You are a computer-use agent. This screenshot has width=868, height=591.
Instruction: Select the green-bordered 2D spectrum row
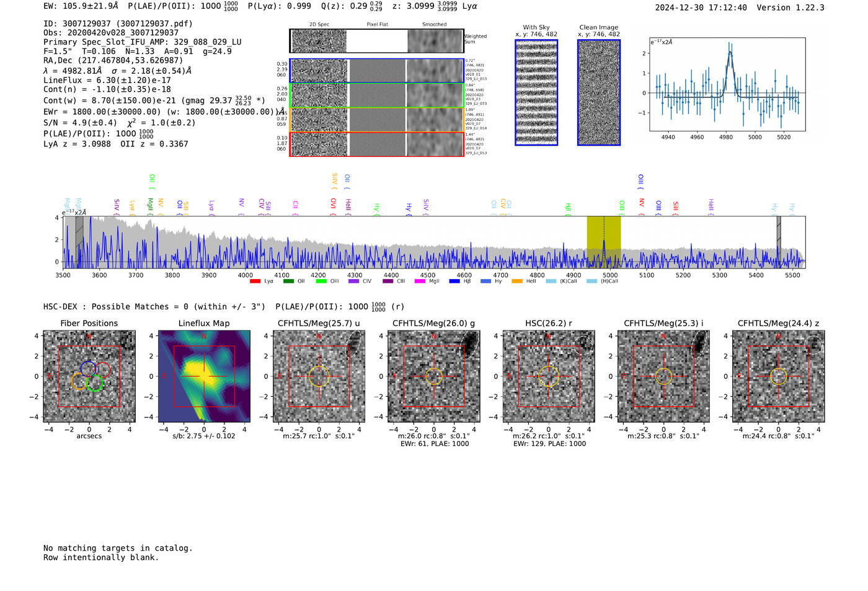[x=376, y=96]
